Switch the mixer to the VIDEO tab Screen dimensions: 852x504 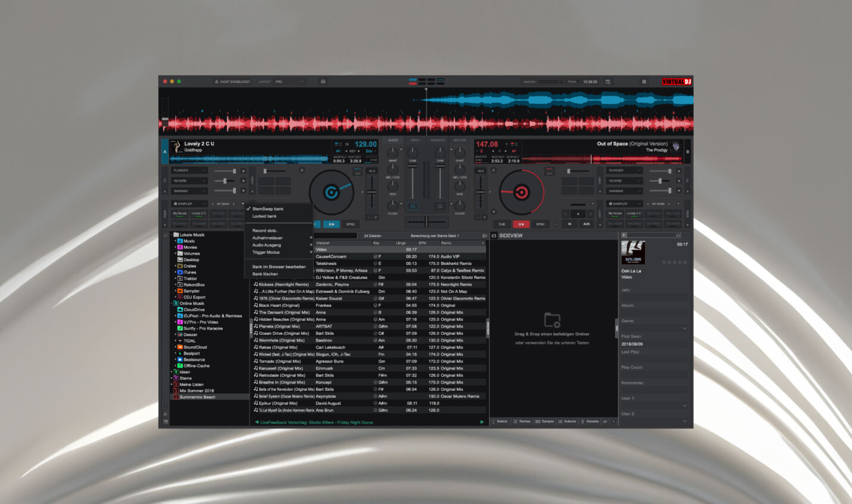[415, 139]
